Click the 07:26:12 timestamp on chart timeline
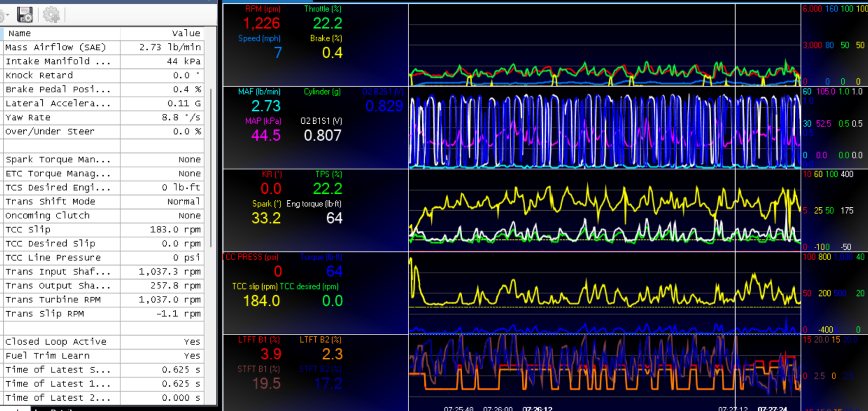868x411 pixels. (537, 408)
